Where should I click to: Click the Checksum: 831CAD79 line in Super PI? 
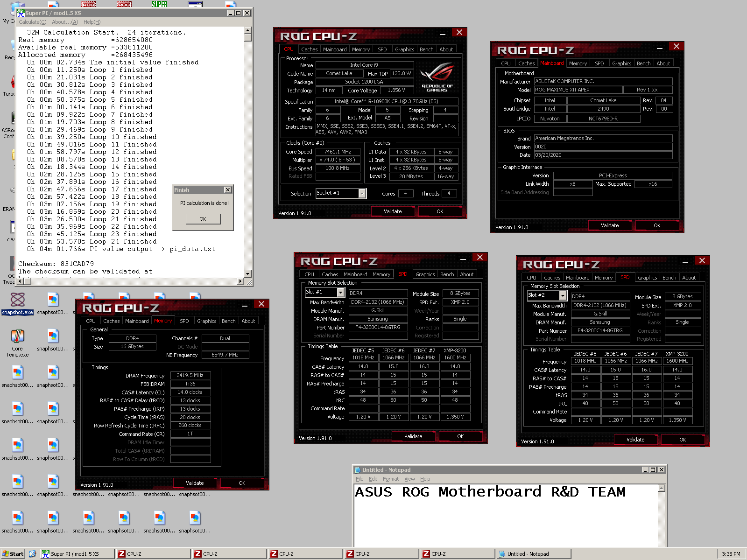(x=56, y=264)
